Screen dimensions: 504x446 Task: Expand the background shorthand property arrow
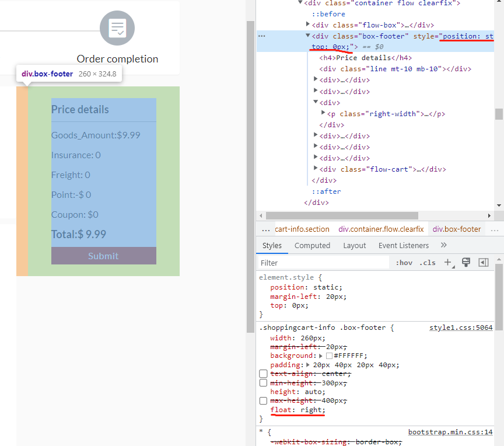[320, 356]
